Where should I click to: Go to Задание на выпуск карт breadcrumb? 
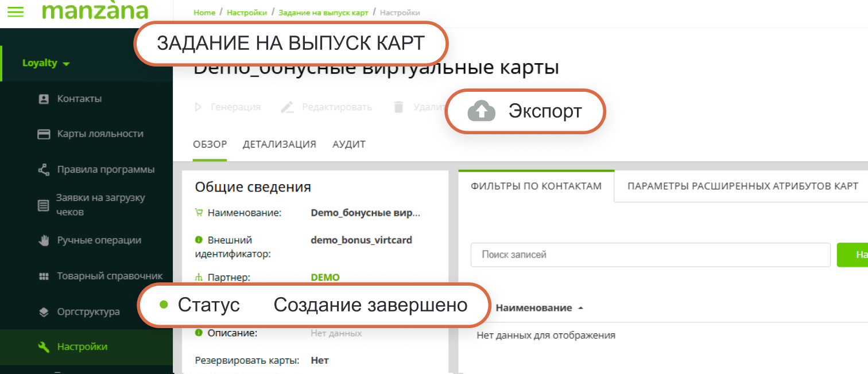[x=323, y=13]
